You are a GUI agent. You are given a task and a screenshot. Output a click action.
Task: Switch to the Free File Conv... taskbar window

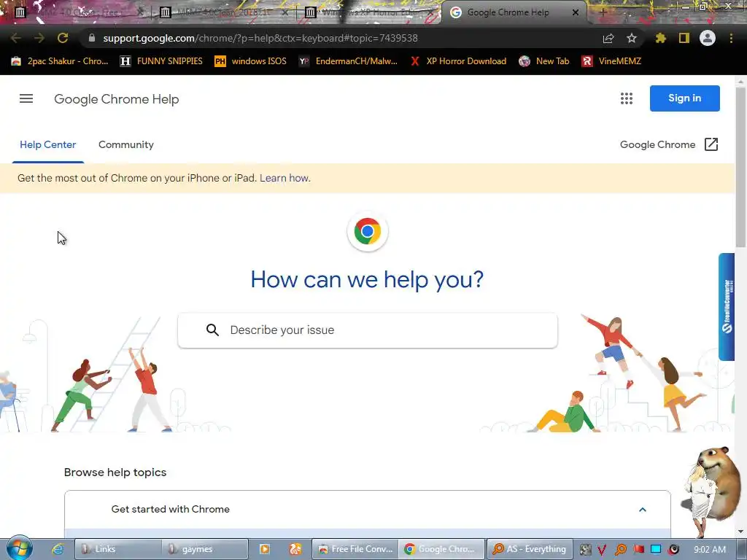click(355, 549)
